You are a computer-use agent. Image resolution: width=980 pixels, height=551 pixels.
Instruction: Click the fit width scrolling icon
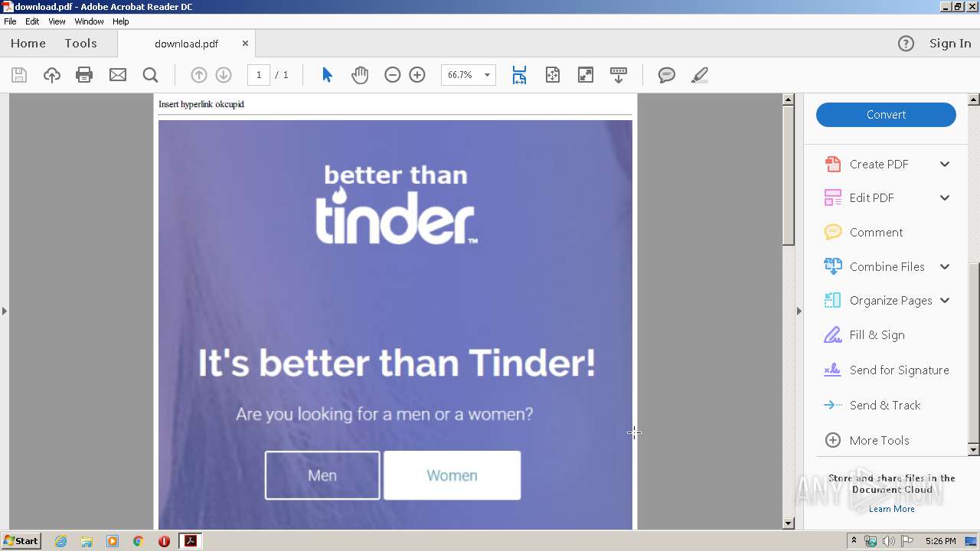(519, 75)
